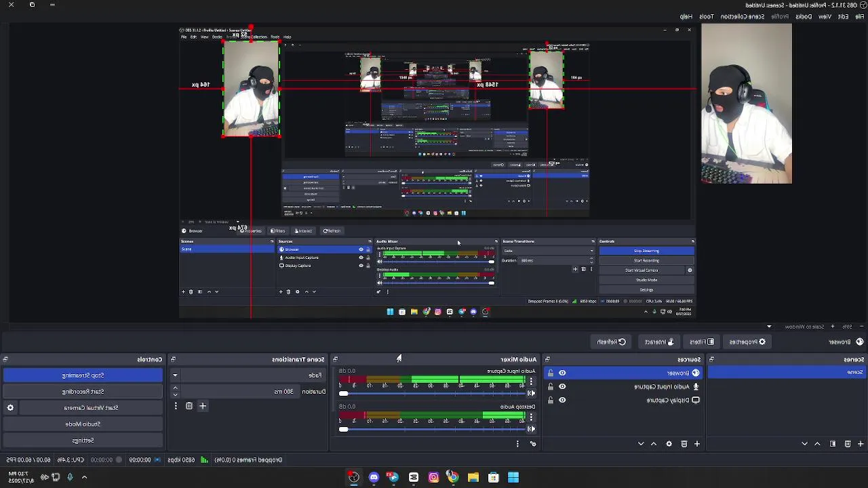868x488 pixels.
Task: Add a scene transition with plus icon
Action: [202, 406]
